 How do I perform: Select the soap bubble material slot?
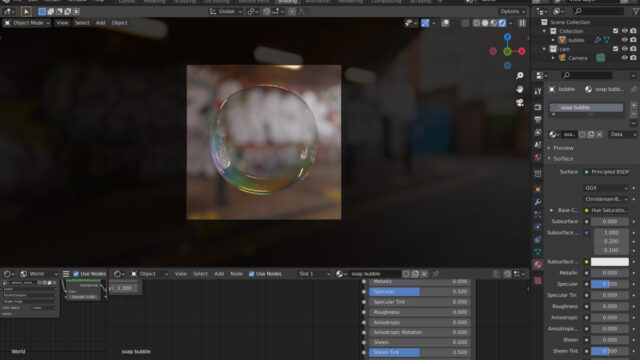587,107
